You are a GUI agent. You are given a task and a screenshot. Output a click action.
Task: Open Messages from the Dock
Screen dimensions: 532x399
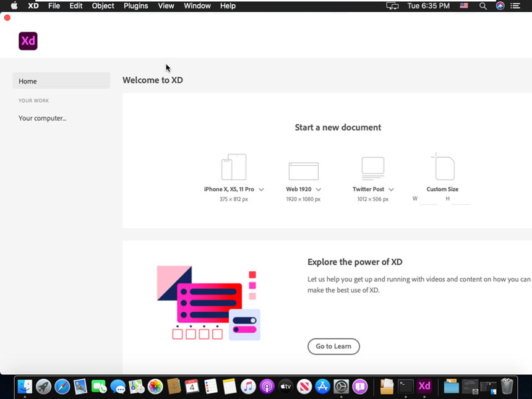118,387
